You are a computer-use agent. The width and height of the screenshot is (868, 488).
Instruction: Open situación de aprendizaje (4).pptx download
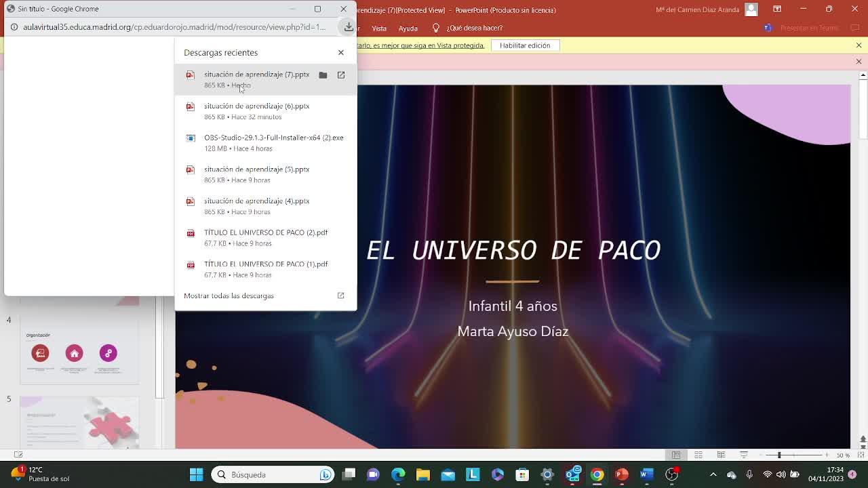coord(265,206)
